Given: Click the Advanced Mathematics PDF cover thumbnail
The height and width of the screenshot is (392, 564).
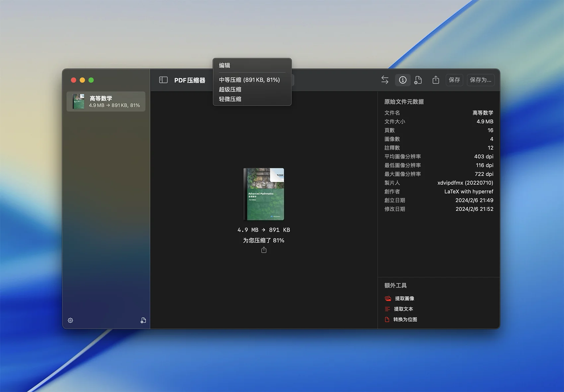Looking at the screenshot, I should click(264, 194).
